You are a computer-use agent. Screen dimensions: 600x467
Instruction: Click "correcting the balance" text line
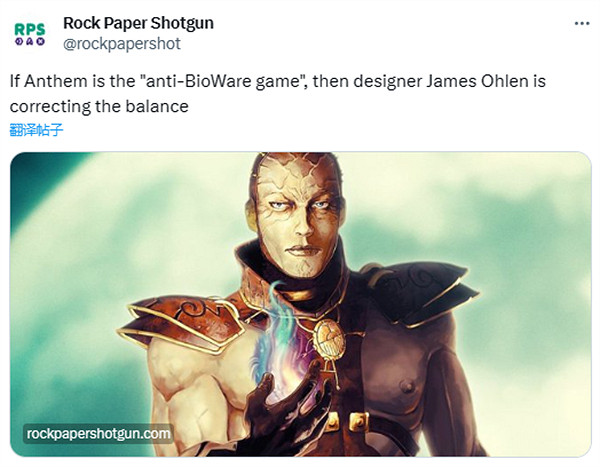(99, 106)
